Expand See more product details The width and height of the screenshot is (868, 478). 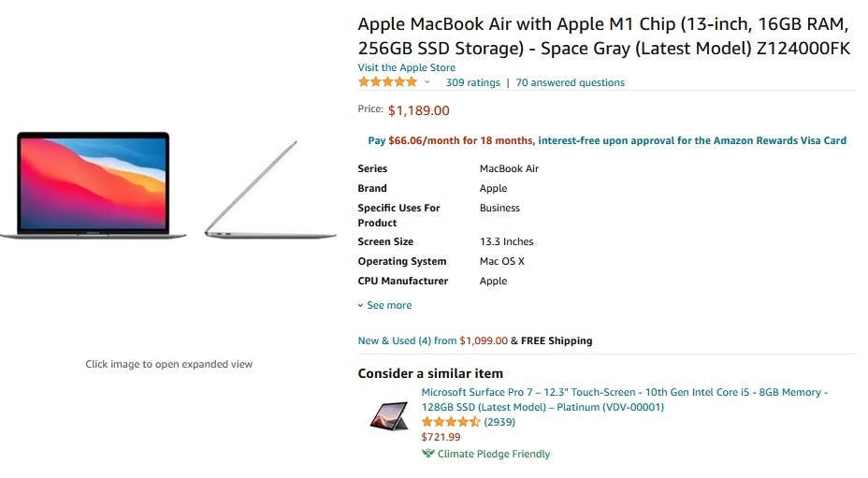pos(389,305)
